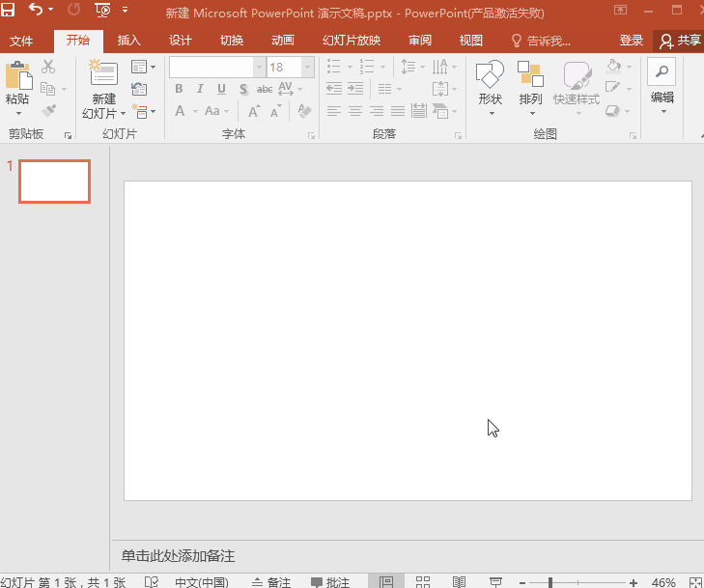Viewport: 704px width, 588px height.
Task: Toggle the Notes pane in status bar
Action: (270, 582)
